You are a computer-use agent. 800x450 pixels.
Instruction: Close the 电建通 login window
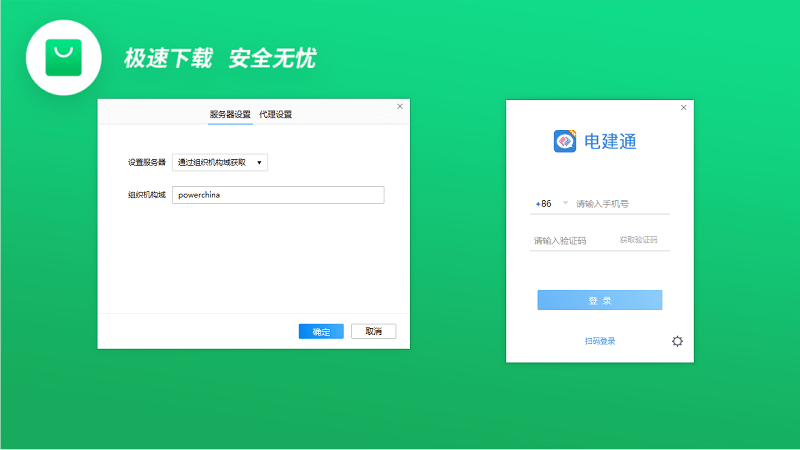tap(684, 108)
